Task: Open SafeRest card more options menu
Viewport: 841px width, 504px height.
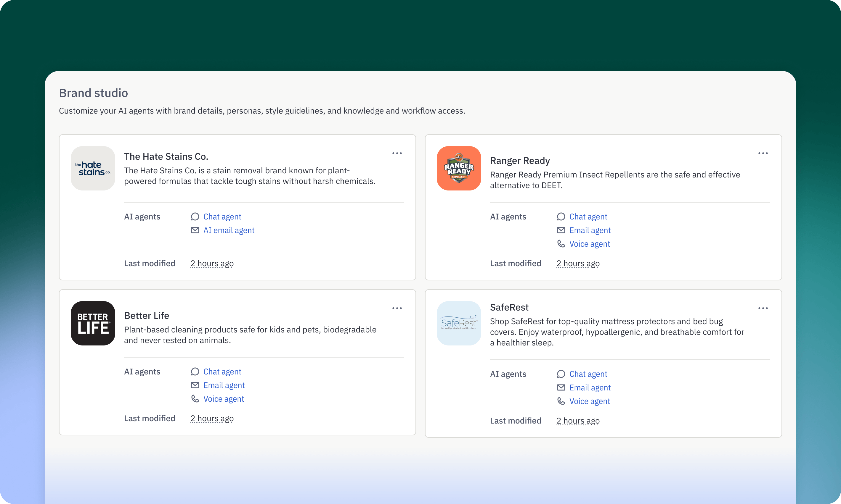Action: [x=763, y=308]
